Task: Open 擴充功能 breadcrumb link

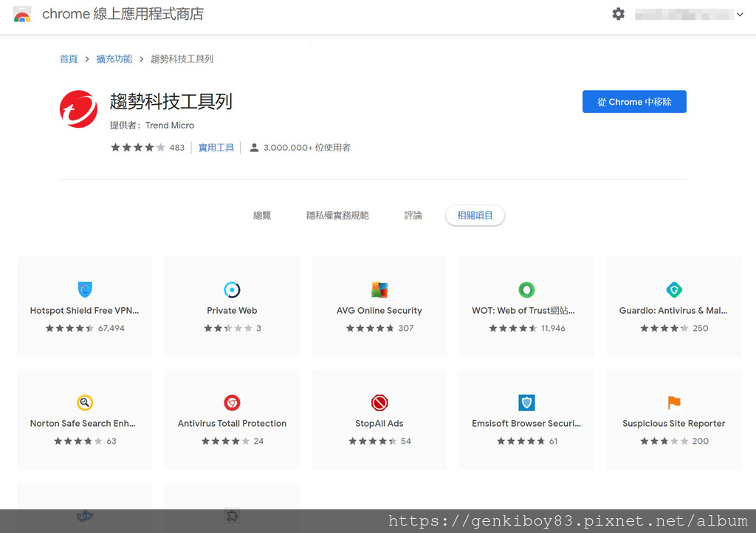Action: pos(114,59)
